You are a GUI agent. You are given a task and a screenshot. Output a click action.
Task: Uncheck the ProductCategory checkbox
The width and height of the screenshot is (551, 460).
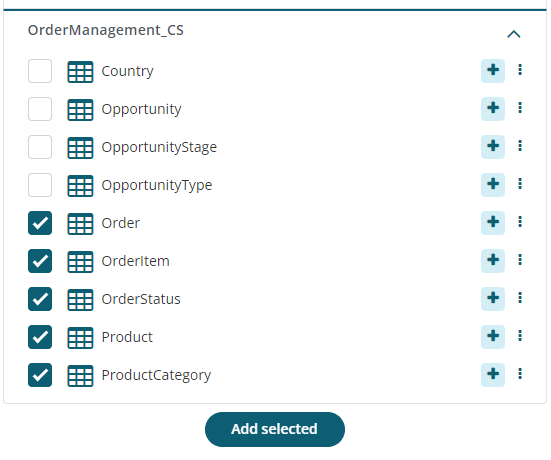[x=40, y=375]
